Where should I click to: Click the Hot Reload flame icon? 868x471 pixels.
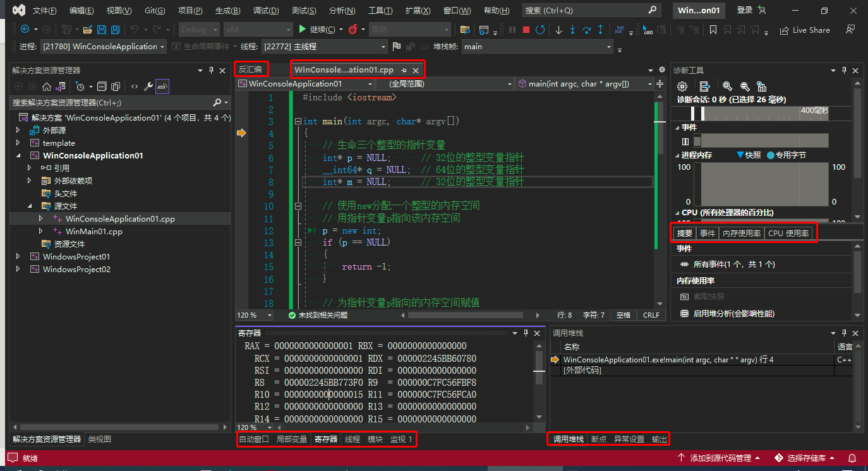coord(353,30)
